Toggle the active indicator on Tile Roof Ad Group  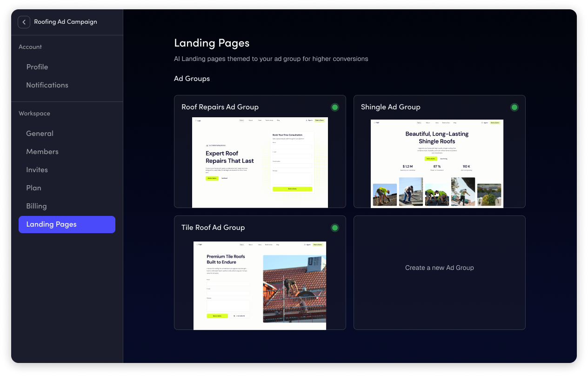[335, 228]
